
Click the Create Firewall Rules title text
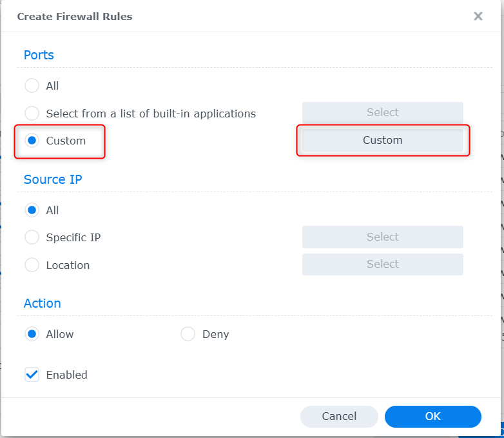click(75, 17)
